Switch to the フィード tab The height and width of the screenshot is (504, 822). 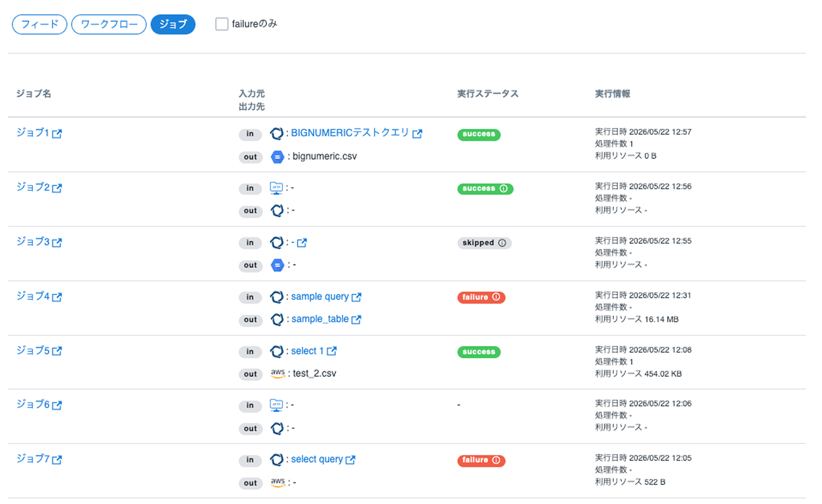39,24
